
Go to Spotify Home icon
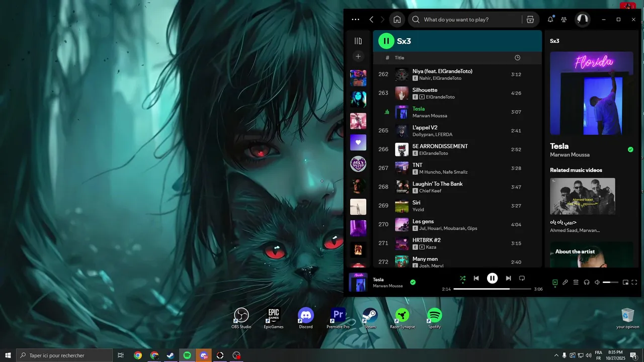[x=397, y=20]
